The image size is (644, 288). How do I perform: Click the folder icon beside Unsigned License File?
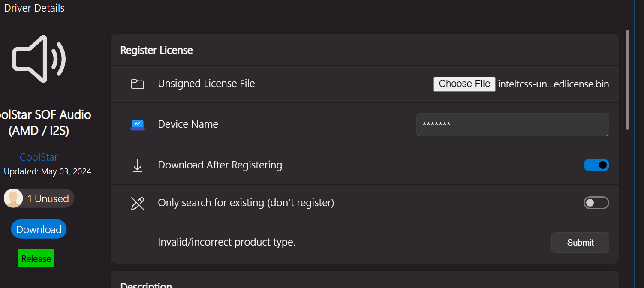[137, 84]
